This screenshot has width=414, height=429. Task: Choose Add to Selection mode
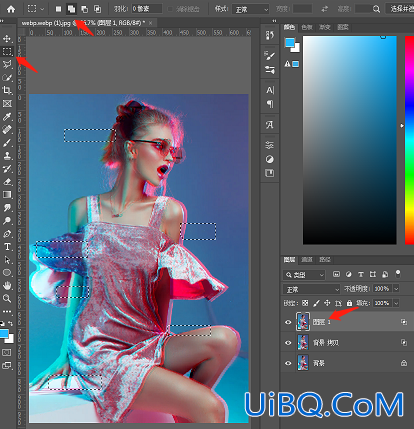pos(71,9)
